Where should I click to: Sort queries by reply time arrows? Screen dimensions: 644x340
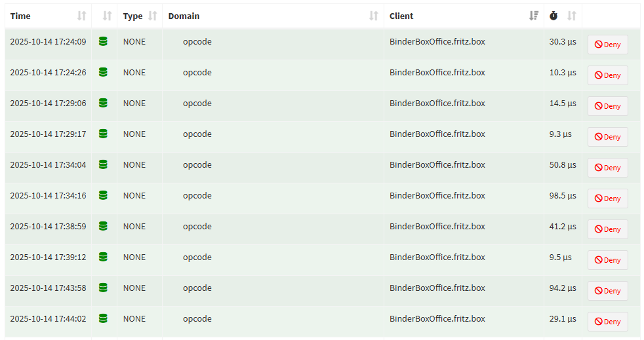571,16
